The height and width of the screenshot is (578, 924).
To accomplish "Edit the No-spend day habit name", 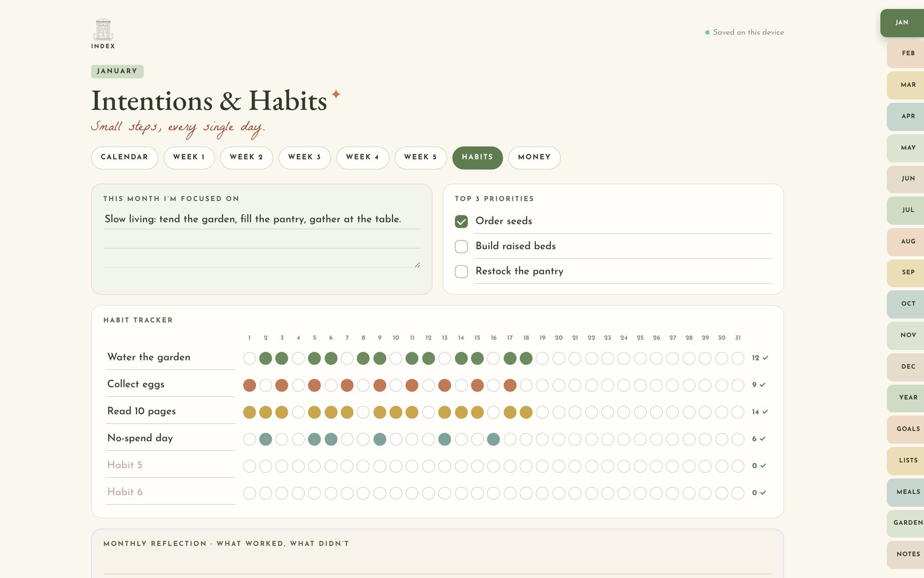I will tap(170, 438).
